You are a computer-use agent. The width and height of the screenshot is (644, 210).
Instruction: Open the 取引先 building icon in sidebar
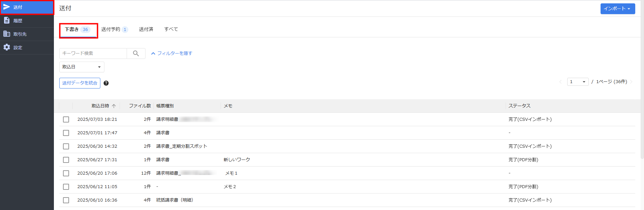[x=7, y=34]
